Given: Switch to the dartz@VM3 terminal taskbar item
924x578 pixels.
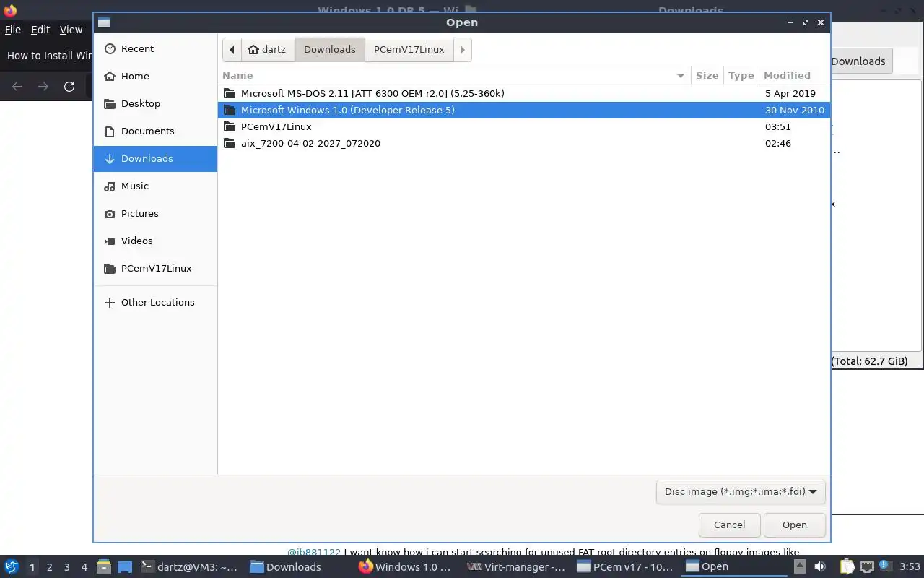Looking at the screenshot, I should pos(189,567).
